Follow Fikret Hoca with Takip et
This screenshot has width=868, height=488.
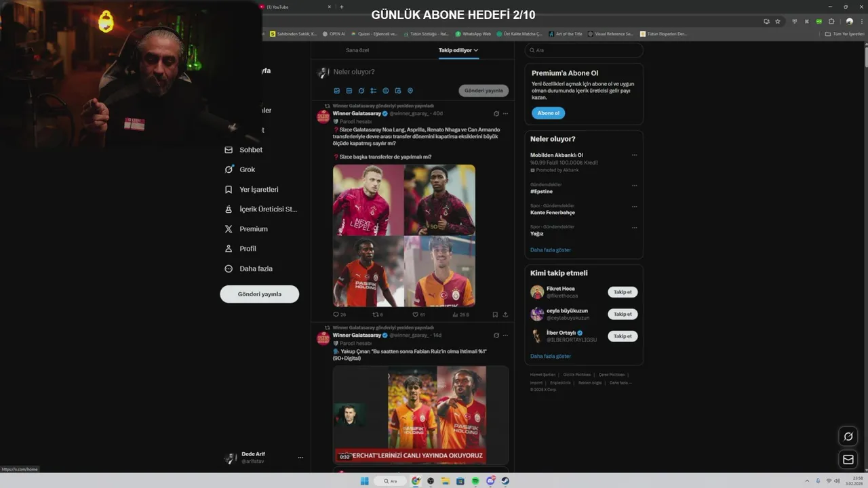(623, 292)
